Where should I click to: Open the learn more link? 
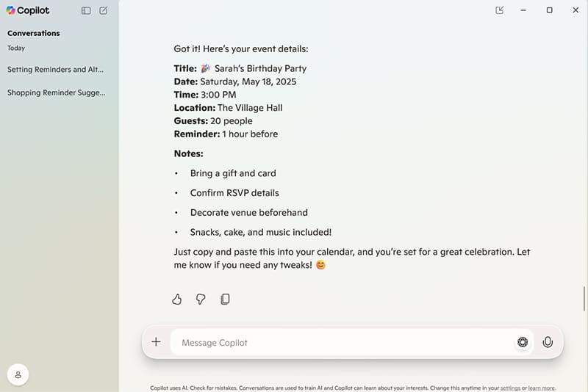click(x=542, y=388)
